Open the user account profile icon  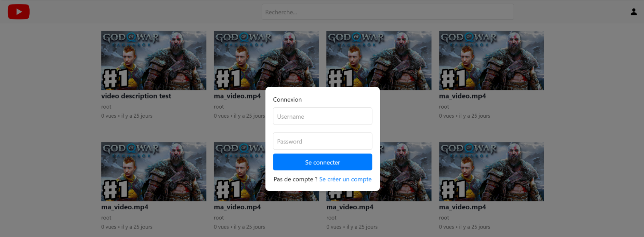(633, 12)
